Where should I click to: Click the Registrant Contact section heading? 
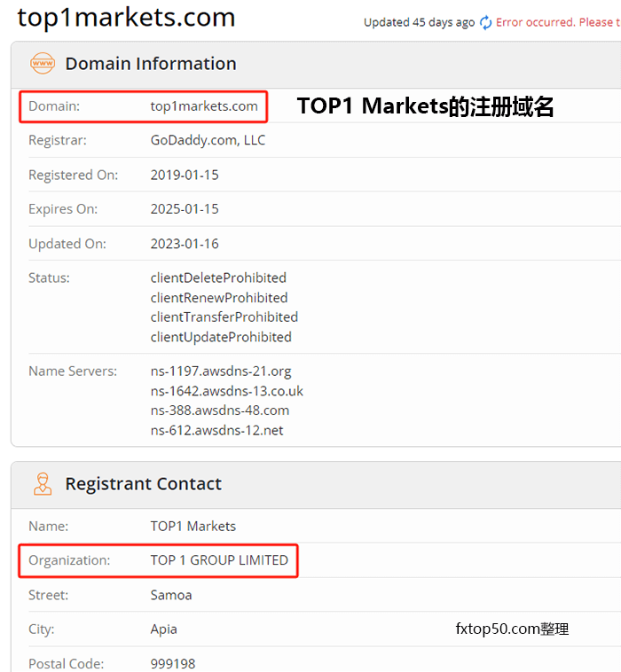(x=143, y=484)
